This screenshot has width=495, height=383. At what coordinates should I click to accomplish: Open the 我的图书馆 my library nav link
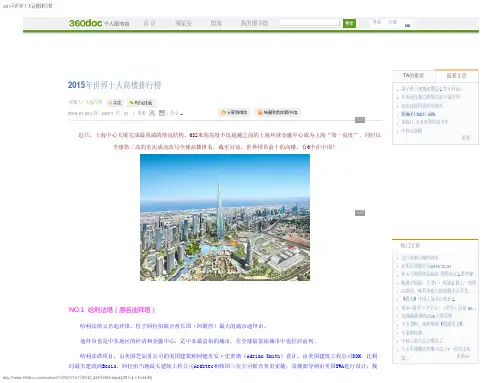coord(254,23)
